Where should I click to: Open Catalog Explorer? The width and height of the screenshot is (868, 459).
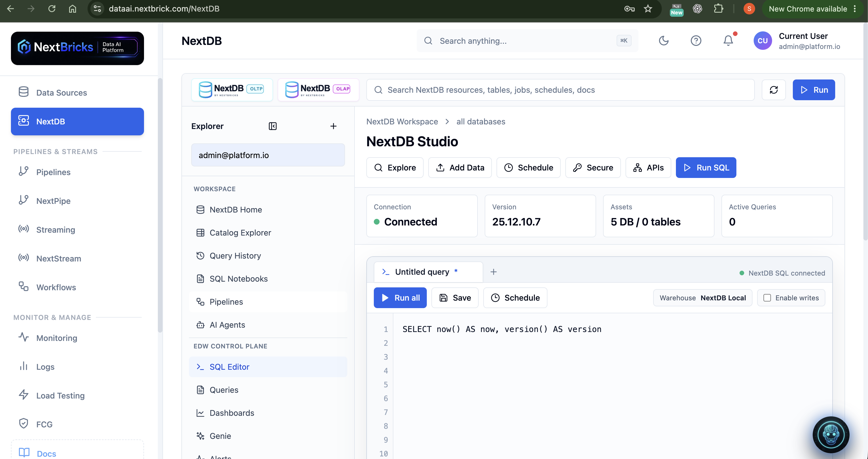pyautogui.click(x=268, y=233)
